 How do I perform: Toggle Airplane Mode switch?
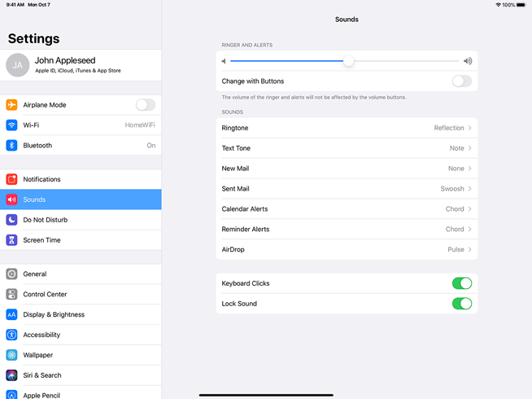click(x=146, y=104)
